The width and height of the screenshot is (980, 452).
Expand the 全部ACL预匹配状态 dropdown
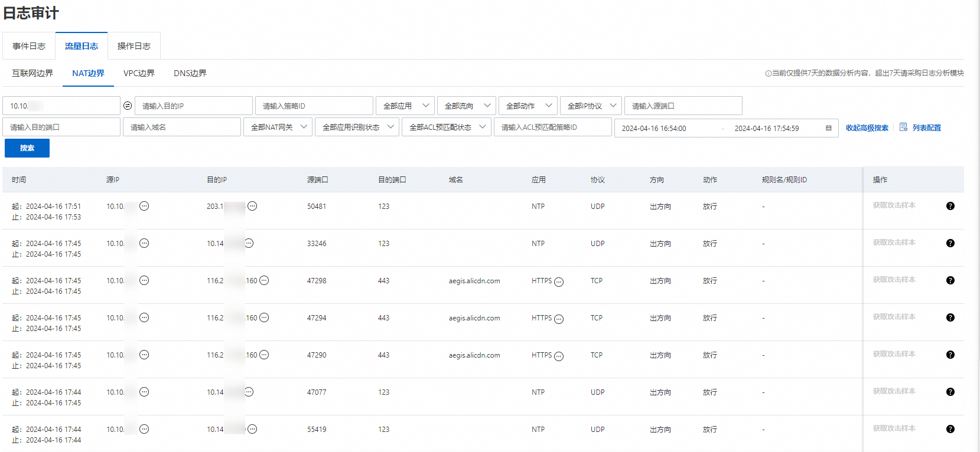coord(447,127)
